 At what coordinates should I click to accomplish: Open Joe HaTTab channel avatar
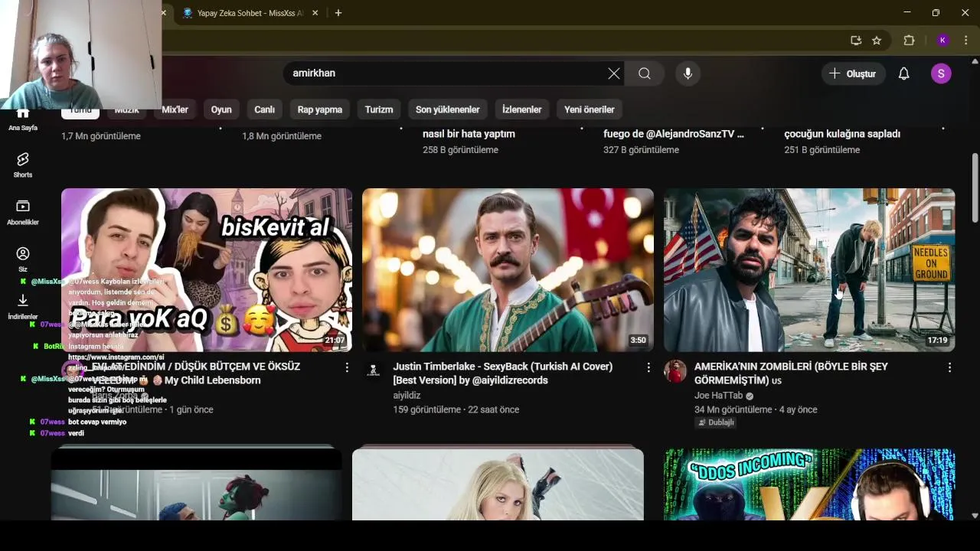675,371
